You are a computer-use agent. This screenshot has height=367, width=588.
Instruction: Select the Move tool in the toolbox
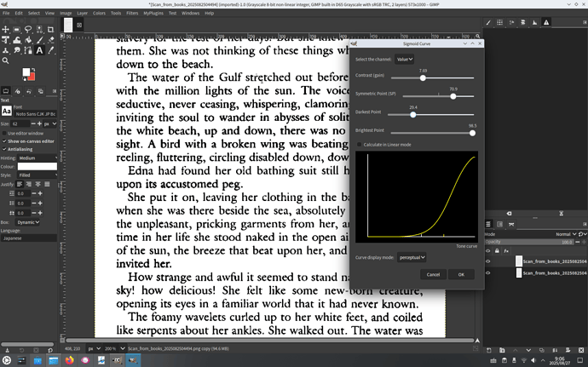tap(6, 29)
